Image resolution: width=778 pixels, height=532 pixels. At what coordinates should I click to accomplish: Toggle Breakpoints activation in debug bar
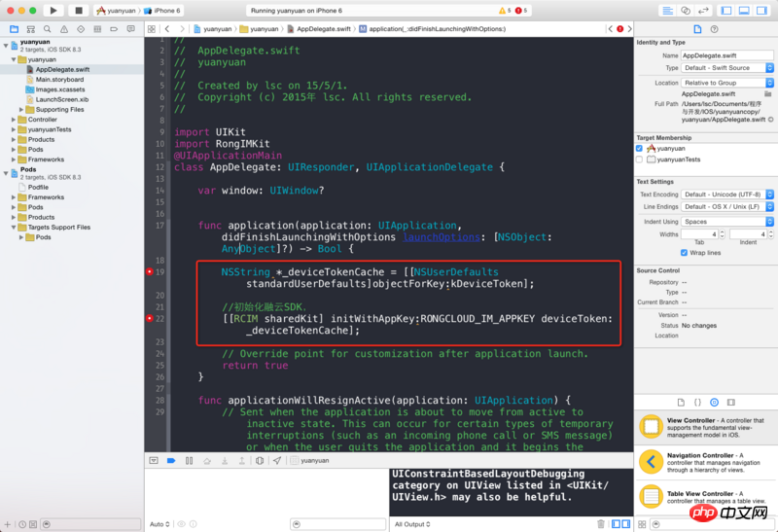(171, 461)
